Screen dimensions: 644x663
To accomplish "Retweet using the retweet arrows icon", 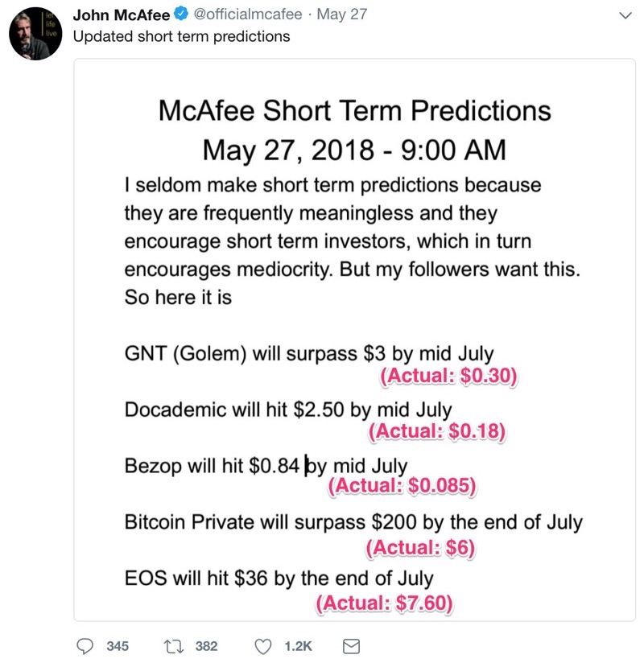I will [174, 646].
